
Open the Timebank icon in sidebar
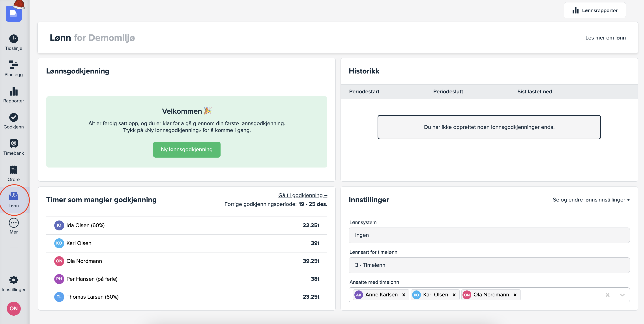click(13, 144)
